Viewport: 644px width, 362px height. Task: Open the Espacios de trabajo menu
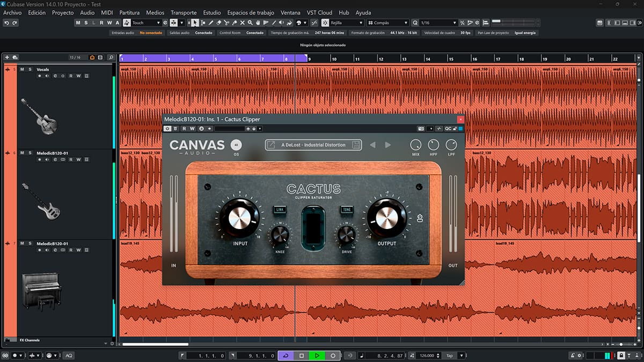(x=251, y=12)
